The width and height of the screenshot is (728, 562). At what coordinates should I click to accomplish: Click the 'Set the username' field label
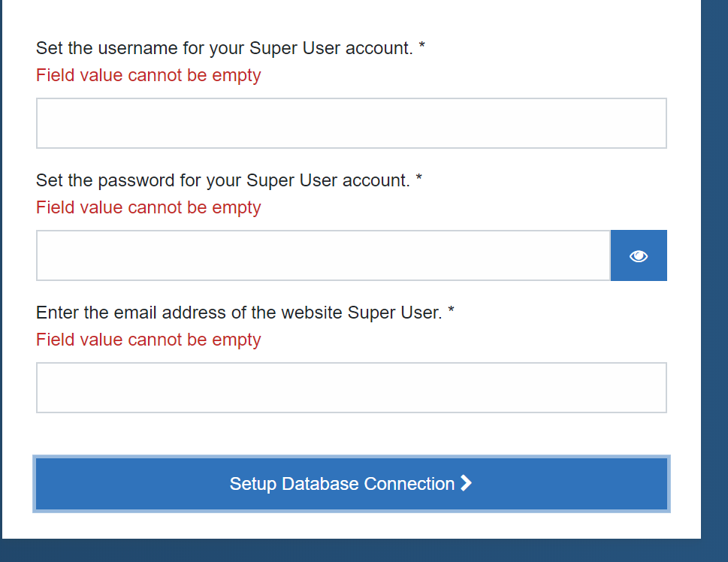[x=224, y=48]
